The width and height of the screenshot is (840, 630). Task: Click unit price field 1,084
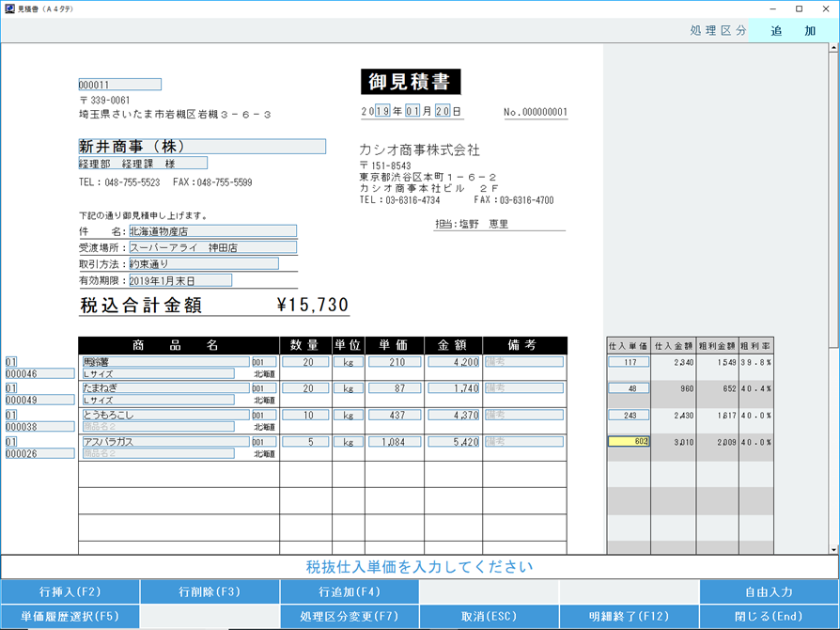point(395,442)
